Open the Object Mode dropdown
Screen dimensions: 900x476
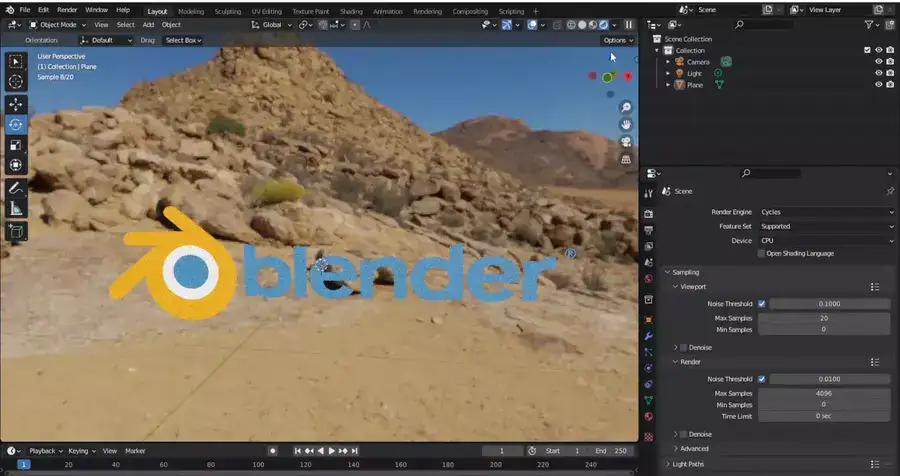(57, 25)
